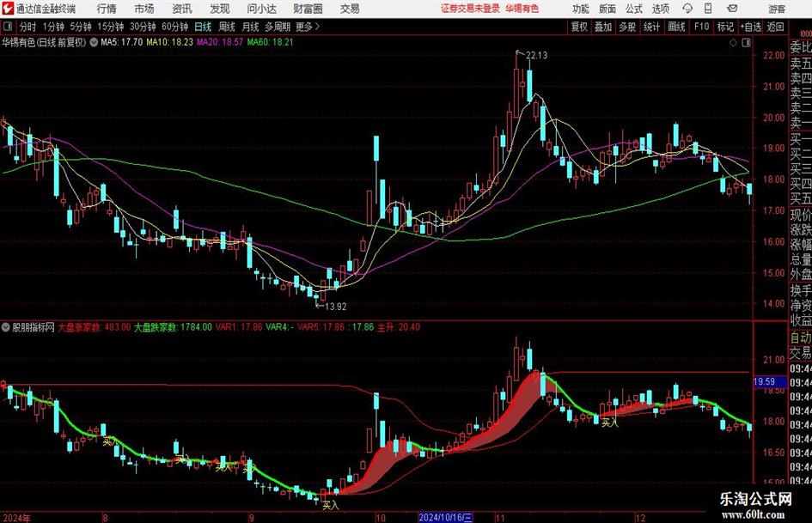Switch to 周线 weekly period
812x523 pixels.
pyautogui.click(x=226, y=27)
